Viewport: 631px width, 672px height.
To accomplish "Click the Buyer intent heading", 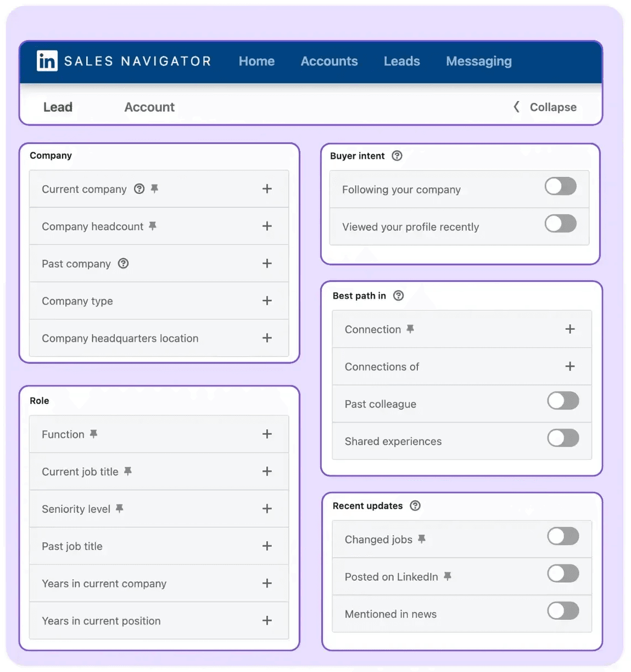I will (x=358, y=156).
